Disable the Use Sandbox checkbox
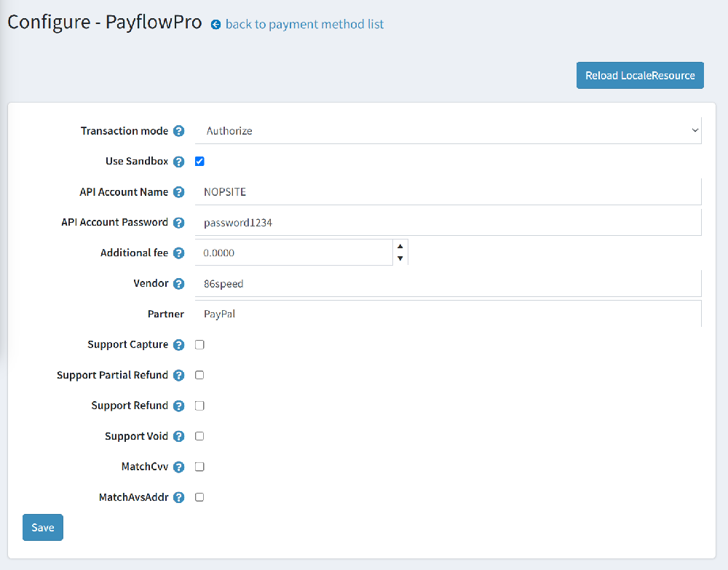The width and height of the screenshot is (728, 570). click(x=199, y=161)
